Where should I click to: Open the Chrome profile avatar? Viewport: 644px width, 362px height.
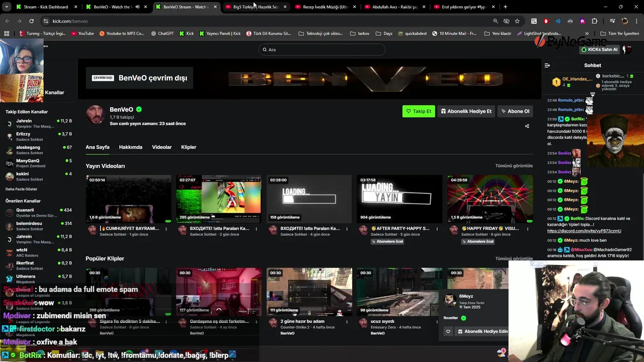coord(624,21)
